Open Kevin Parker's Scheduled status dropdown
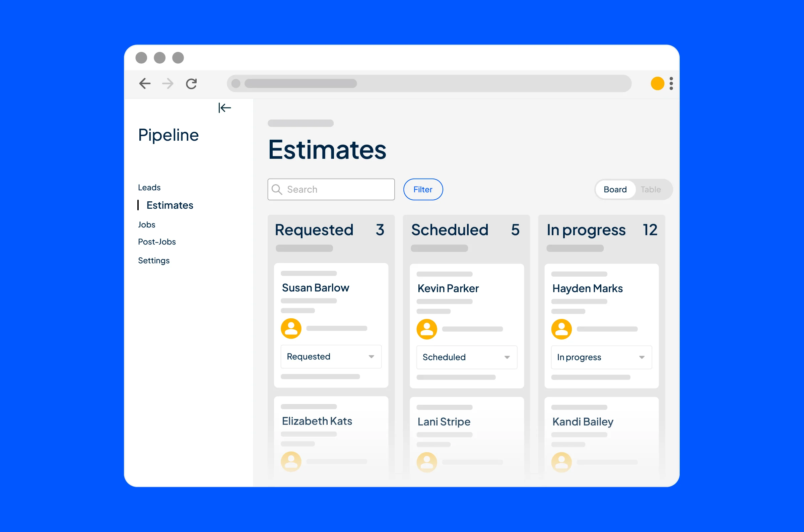The width and height of the screenshot is (804, 532). [x=466, y=357]
